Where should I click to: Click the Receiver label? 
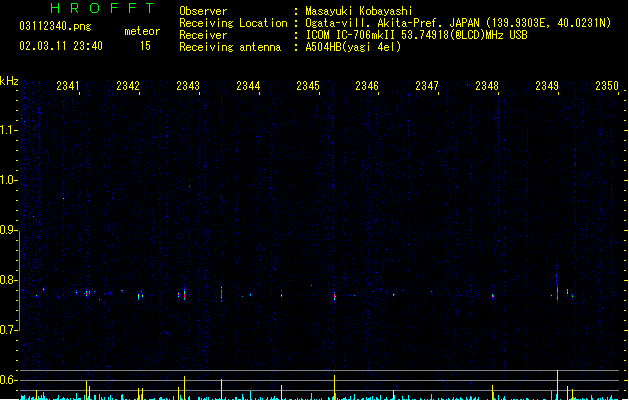click(203, 35)
